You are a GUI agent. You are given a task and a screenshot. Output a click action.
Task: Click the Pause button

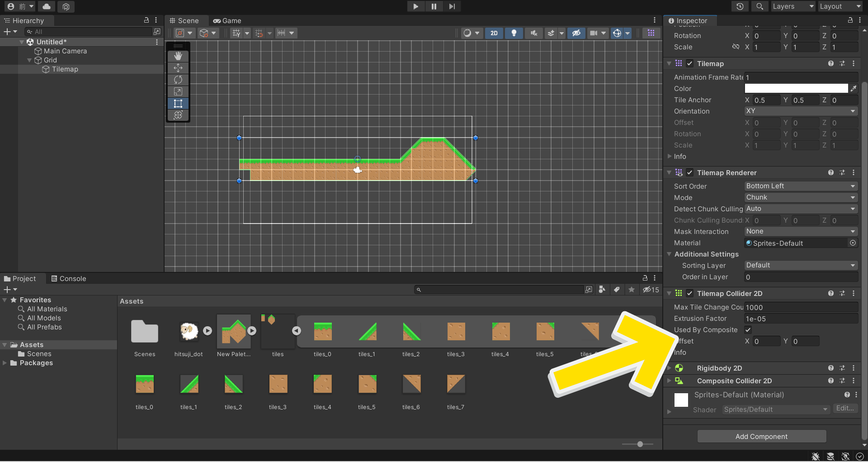coord(434,6)
